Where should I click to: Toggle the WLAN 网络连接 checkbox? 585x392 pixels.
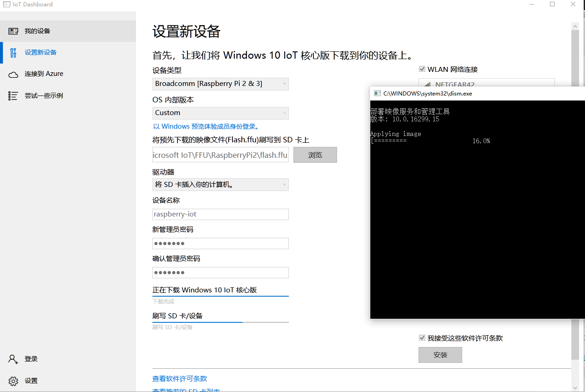pyautogui.click(x=422, y=70)
